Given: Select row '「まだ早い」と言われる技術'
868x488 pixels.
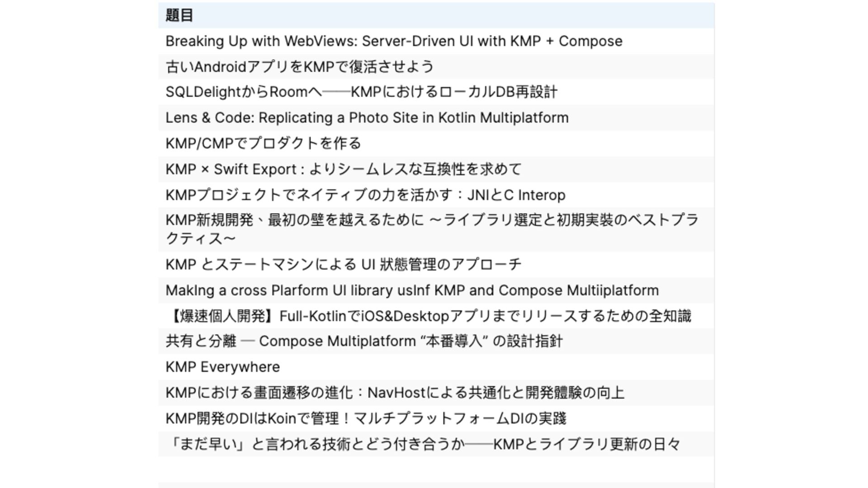Looking at the screenshot, I should (436, 444).
